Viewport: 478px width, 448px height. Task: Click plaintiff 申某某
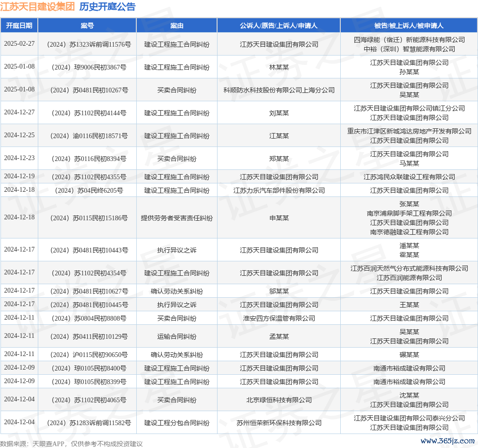point(279,218)
